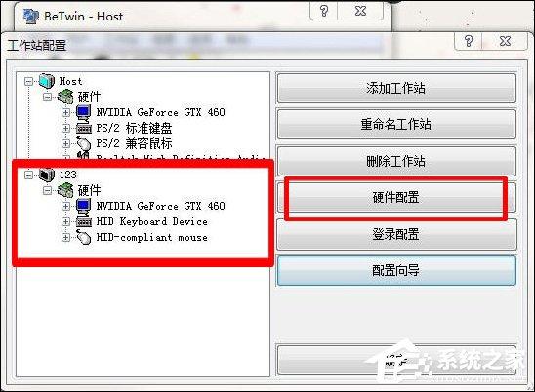Click the hardware chip icon under 123
535x392 pixels.
(x=65, y=190)
